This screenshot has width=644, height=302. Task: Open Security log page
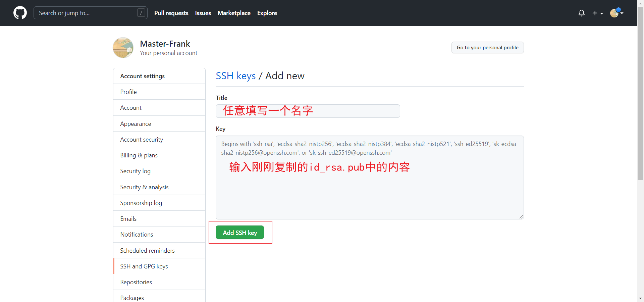click(x=159, y=171)
